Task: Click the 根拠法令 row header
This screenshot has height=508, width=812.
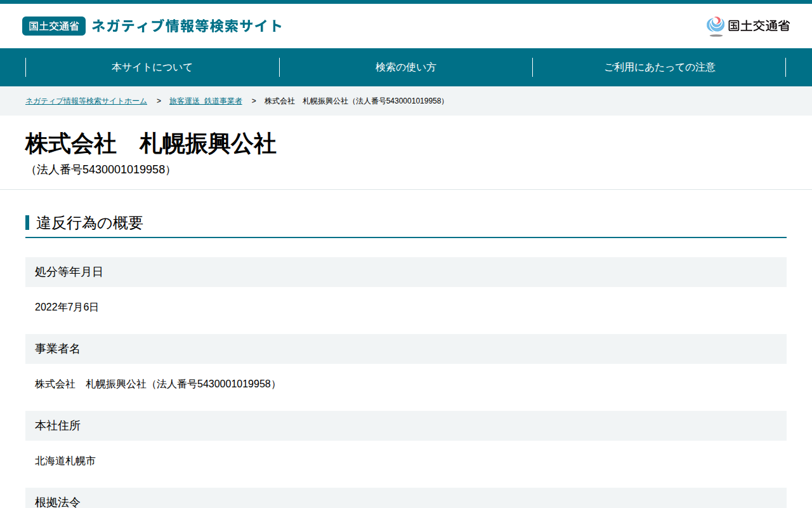Action: click(x=406, y=498)
